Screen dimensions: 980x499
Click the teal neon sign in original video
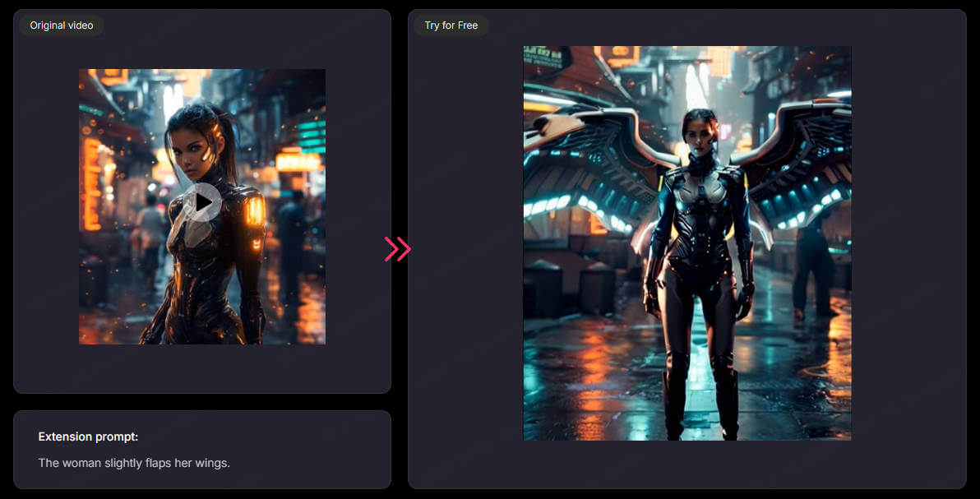point(312,133)
